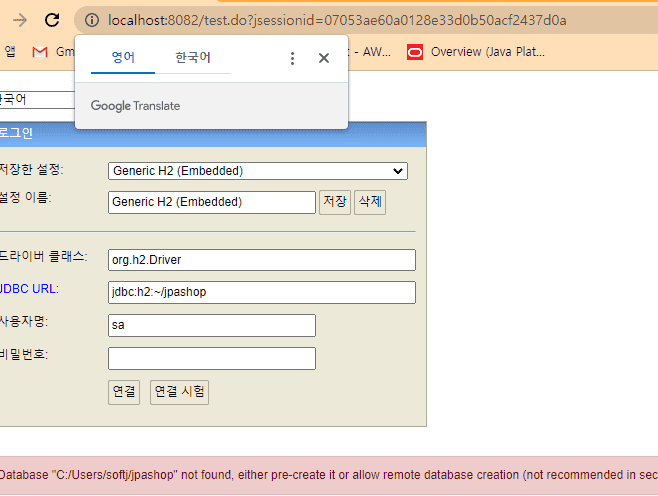
Task: Open the Gmail bookmark icon
Action: (40, 52)
